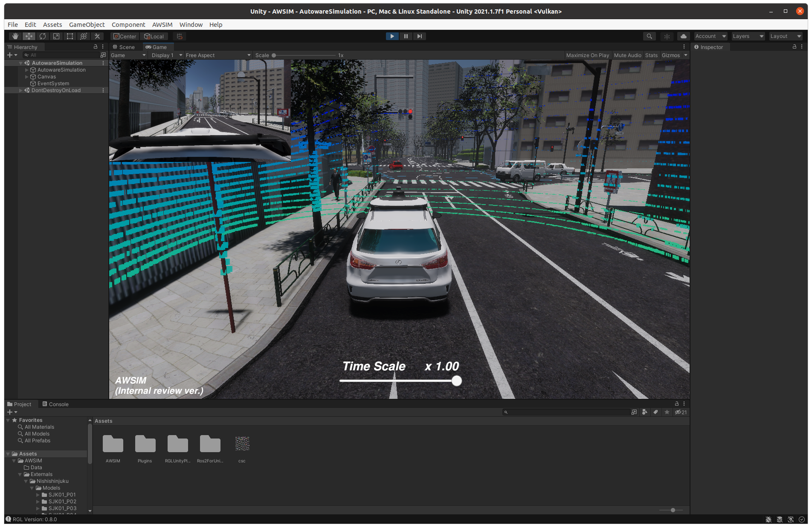Open cloud services icon

(x=684, y=36)
